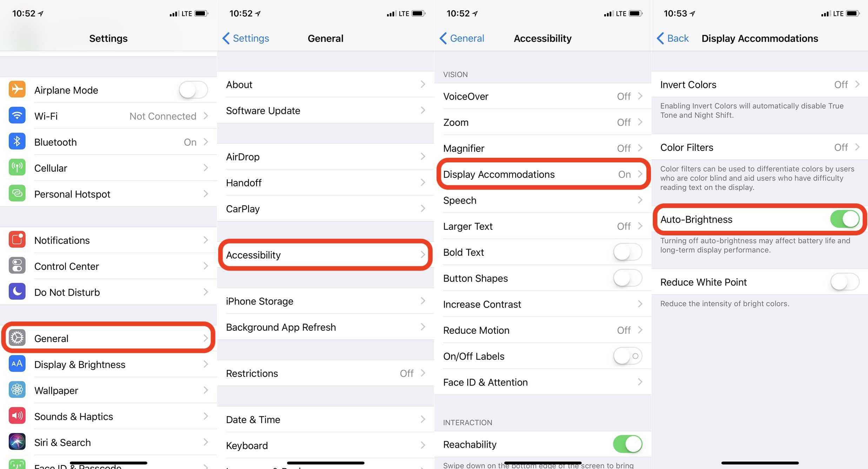Tap the Bluetooth settings icon
The image size is (868, 469).
tap(15, 142)
